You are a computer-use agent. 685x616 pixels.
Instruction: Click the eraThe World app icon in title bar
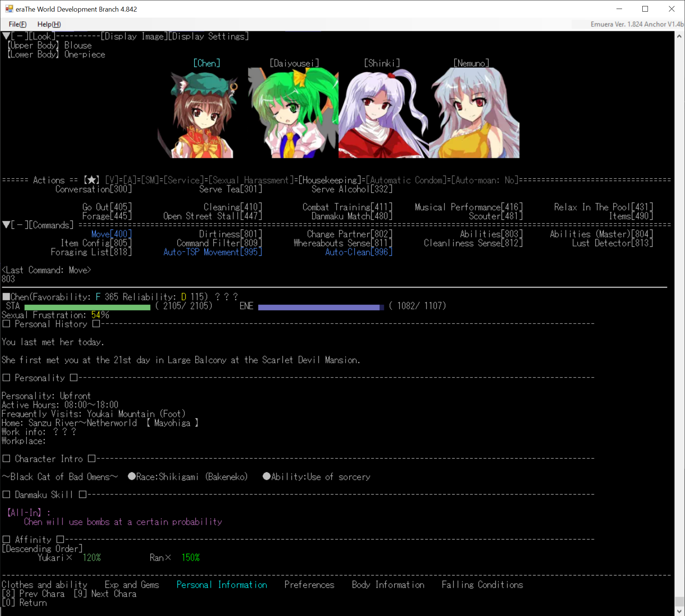[x=9, y=9]
